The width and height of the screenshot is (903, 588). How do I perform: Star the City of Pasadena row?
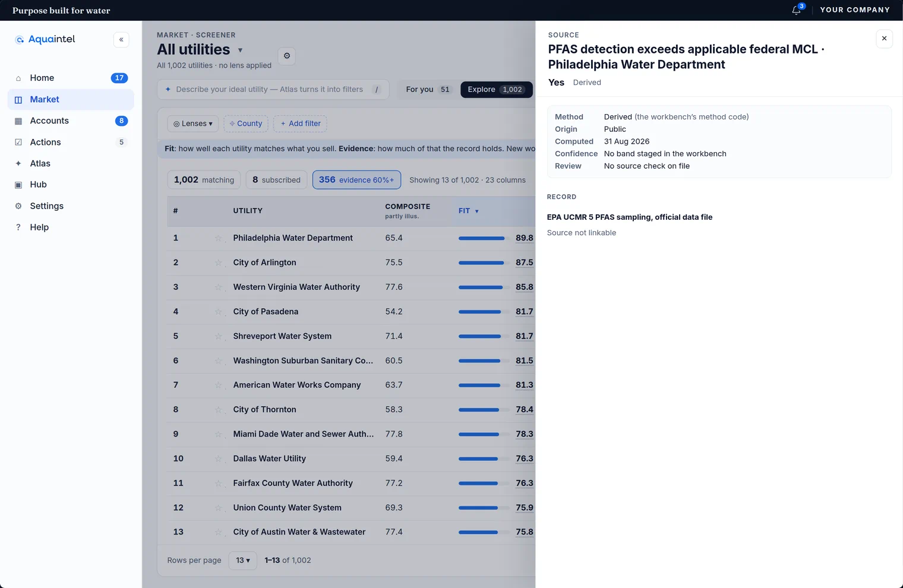(218, 312)
